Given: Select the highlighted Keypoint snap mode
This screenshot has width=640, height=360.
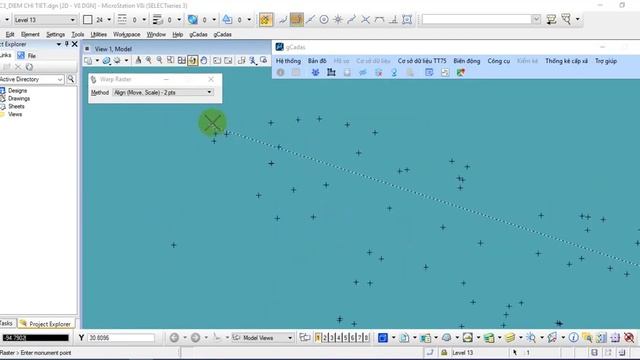Looking at the screenshot, I should tap(297, 20).
